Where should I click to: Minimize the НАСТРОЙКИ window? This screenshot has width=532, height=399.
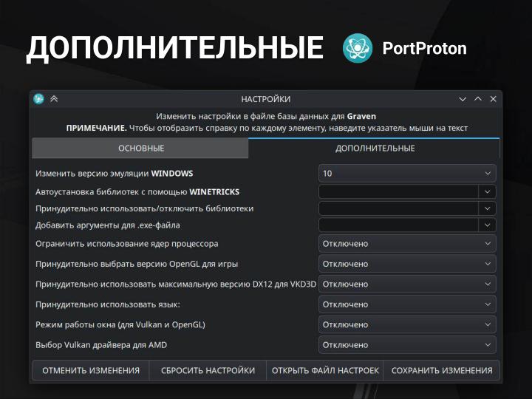point(463,99)
